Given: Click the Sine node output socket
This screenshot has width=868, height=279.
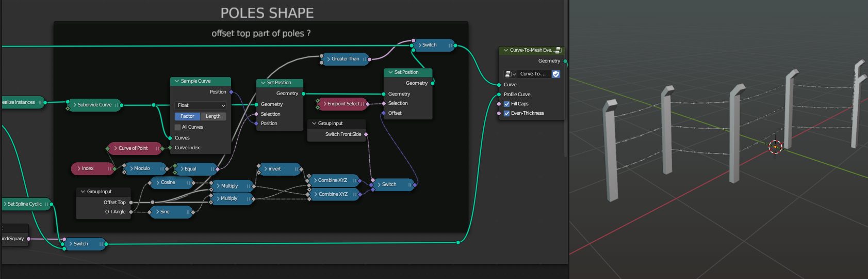Looking at the screenshot, I should pyautogui.click(x=193, y=212).
